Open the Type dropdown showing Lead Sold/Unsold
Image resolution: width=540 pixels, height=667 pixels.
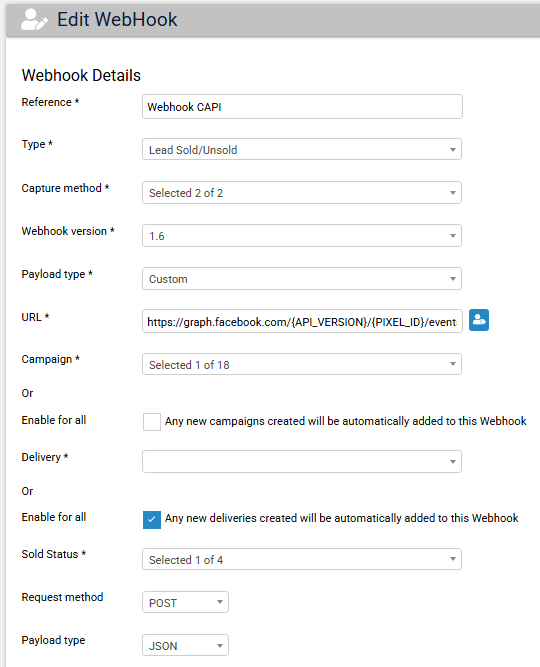coord(302,149)
